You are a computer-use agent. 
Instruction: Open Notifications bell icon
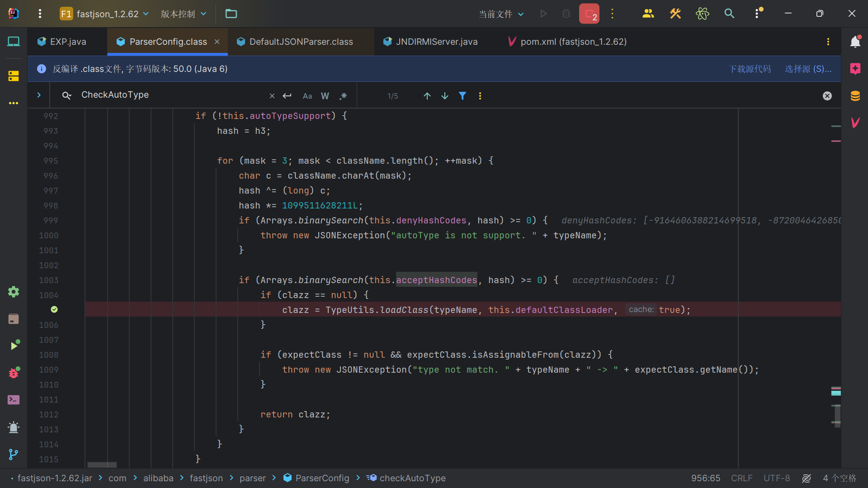pyautogui.click(x=855, y=42)
